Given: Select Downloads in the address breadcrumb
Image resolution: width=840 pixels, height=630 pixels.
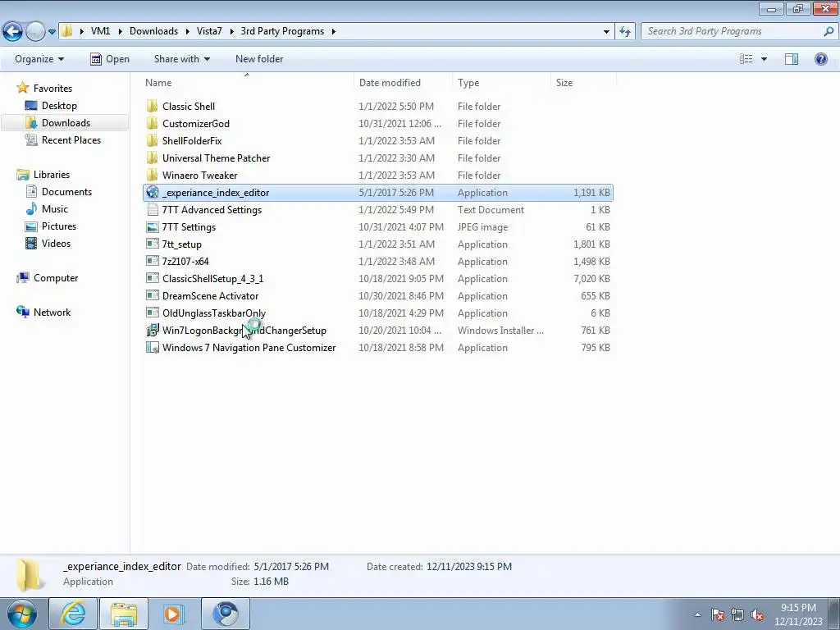Looking at the screenshot, I should click(x=153, y=31).
